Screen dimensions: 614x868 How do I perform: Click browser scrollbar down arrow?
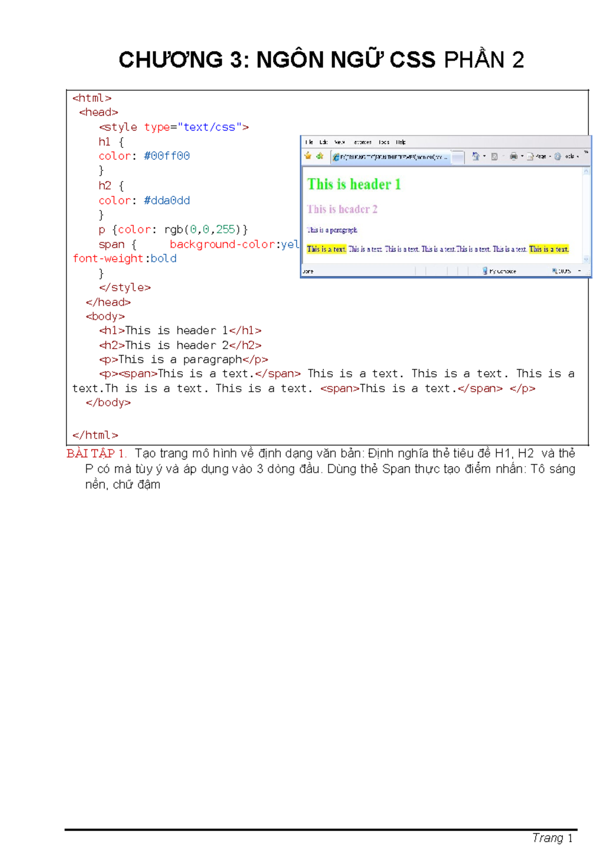(x=586, y=259)
